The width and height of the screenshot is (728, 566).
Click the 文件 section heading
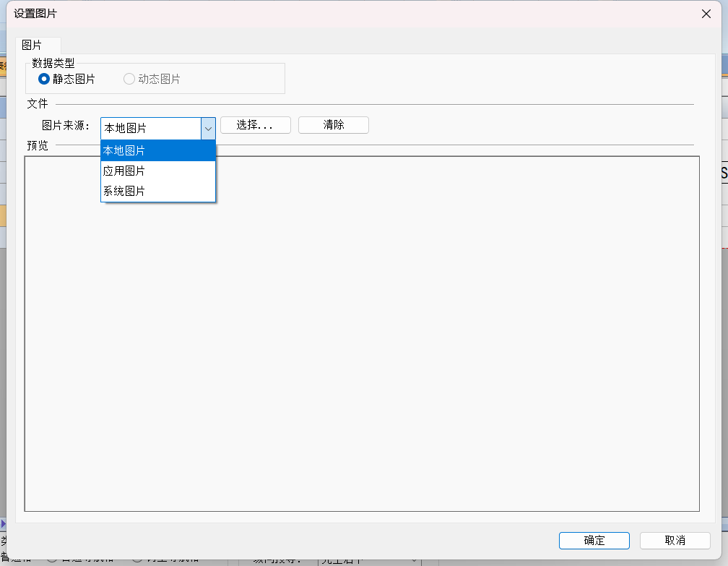click(x=38, y=104)
